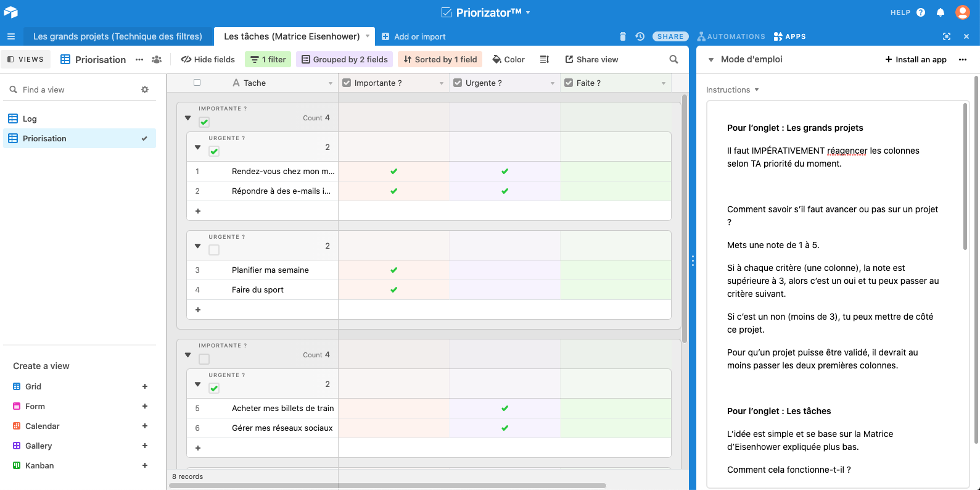Mark Rendez-vous chez mon m... as Faite

tap(616, 172)
